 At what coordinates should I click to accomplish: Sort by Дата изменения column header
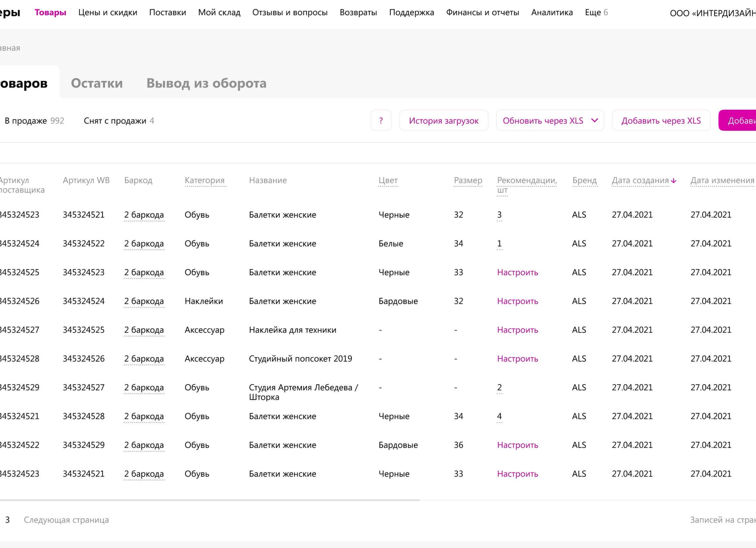click(x=722, y=180)
